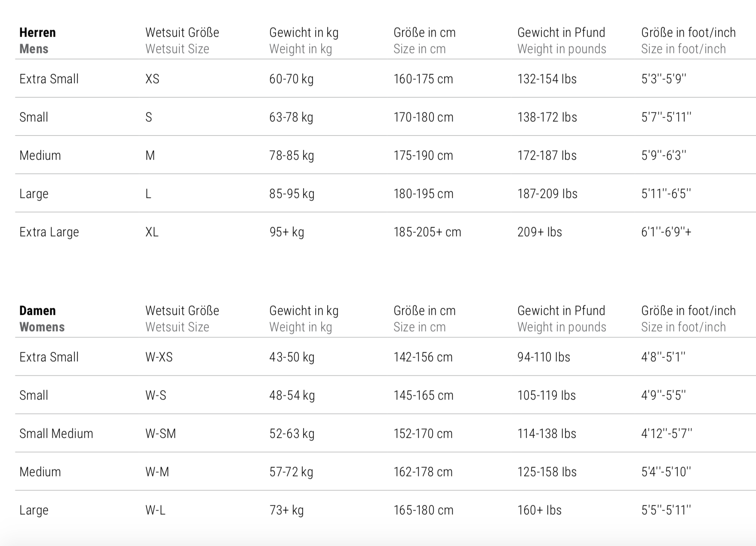Viewport: 756px width, 546px height.
Task: Click the men's XL size code
Action: tap(152, 232)
